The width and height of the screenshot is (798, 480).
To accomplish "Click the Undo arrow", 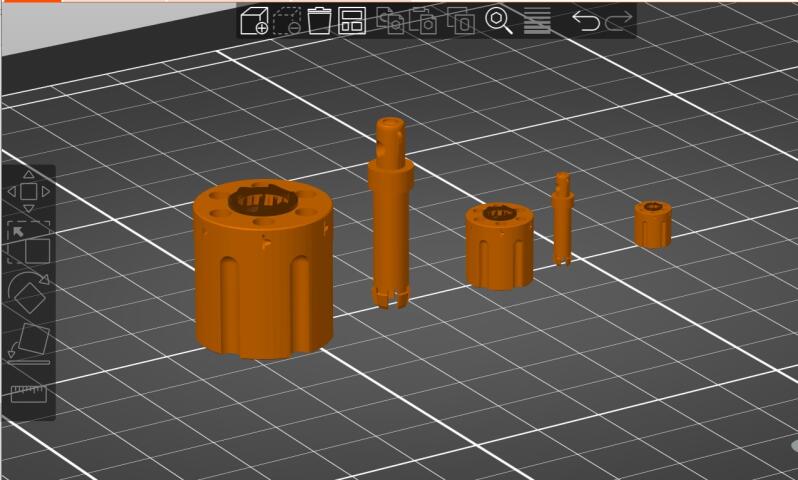I will click(x=586, y=21).
